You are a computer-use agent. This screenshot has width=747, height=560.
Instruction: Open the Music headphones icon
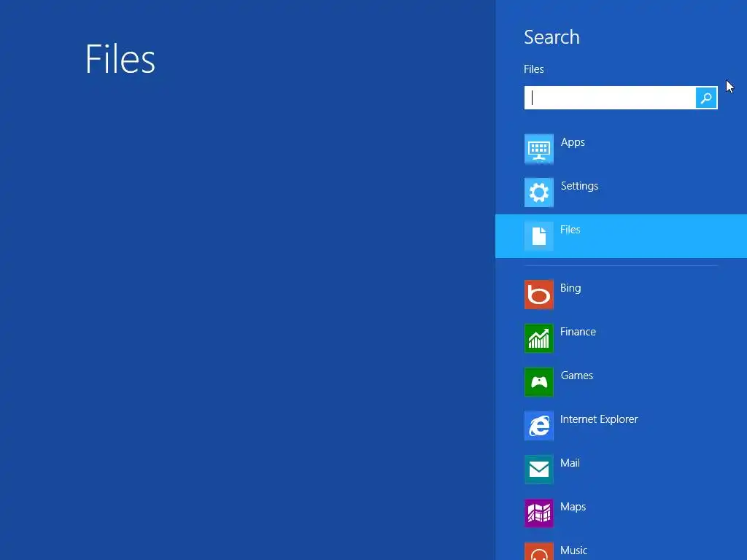(539, 551)
